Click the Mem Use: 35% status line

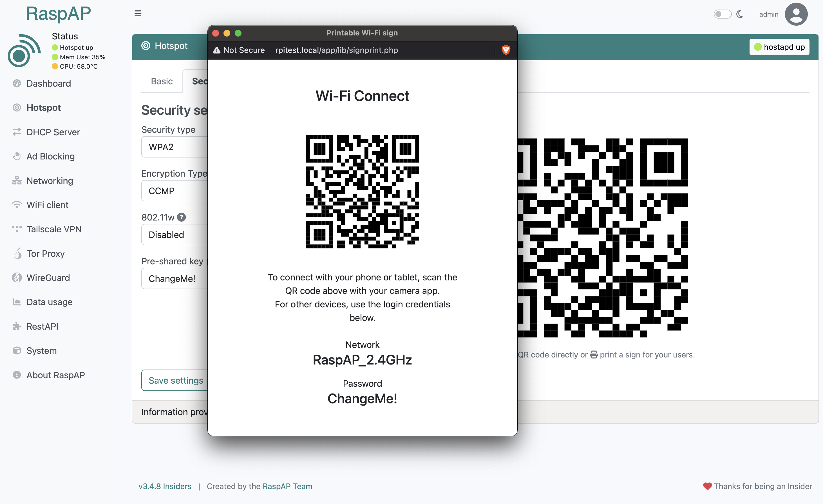tap(79, 57)
